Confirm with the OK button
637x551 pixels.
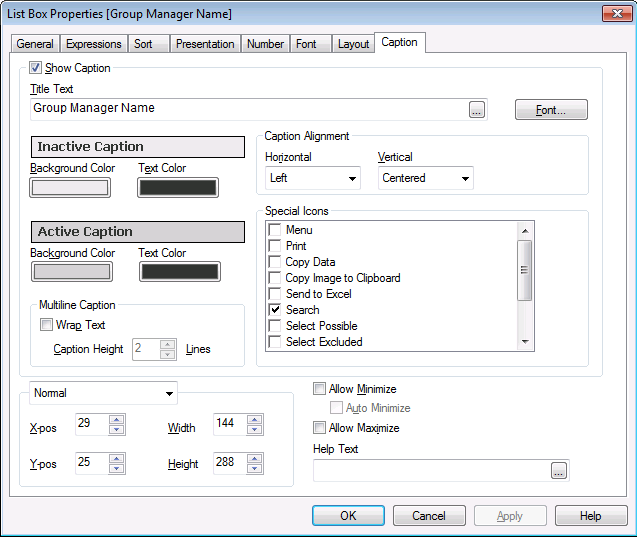point(348,516)
